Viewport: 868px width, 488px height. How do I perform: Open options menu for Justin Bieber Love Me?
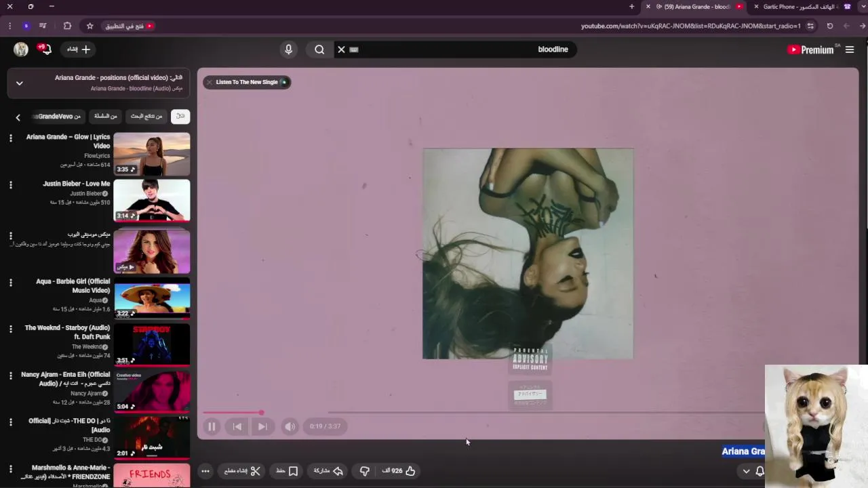pyautogui.click(x=10, y=185)
